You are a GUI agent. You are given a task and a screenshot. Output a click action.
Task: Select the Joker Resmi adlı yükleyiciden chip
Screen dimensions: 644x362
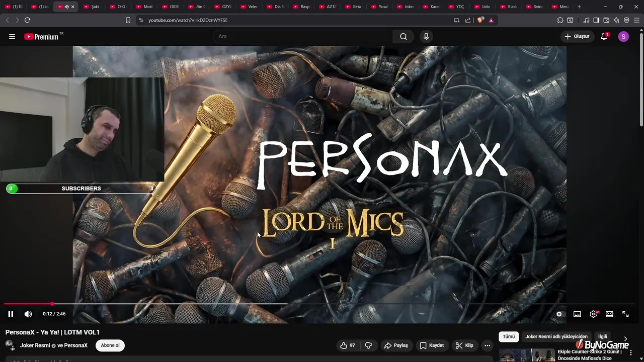556,336
